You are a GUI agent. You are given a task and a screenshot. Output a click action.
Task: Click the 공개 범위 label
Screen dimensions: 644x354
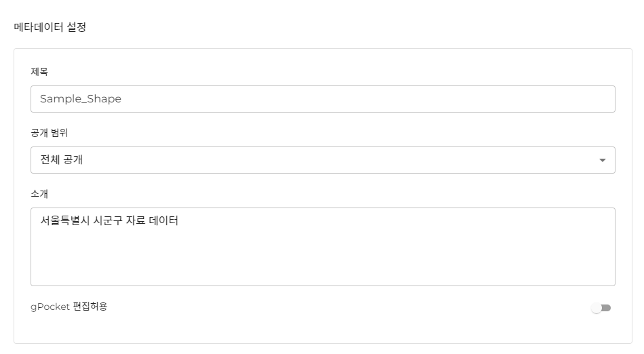pyautogui.click(x=49, y=132)
